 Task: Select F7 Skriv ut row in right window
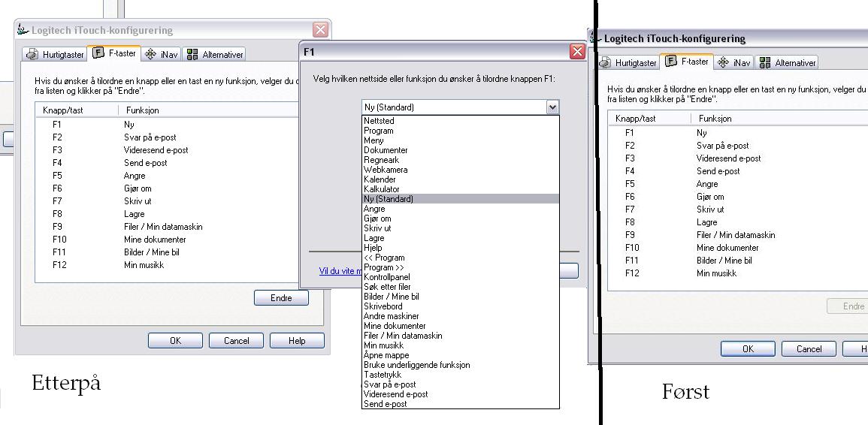739,209
